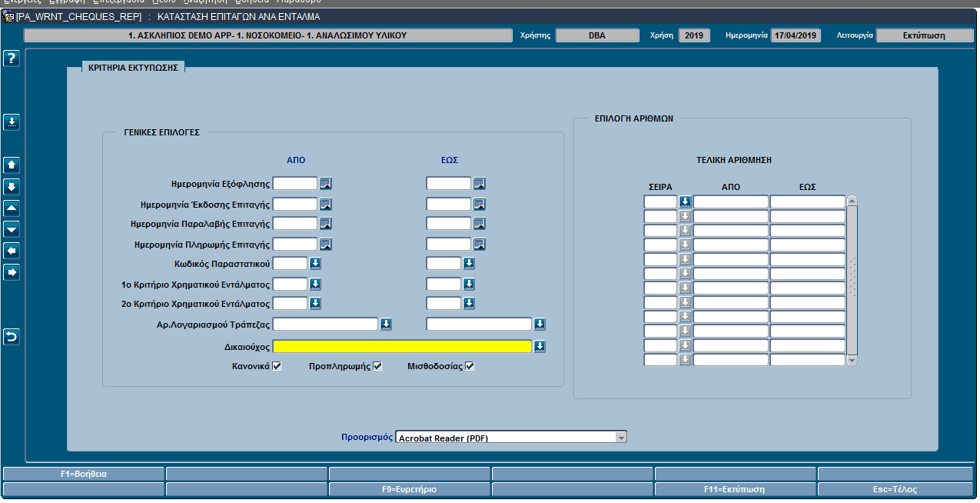Open help with the question mark icon
The height and width of the screenshot is (503, 980).
(x=12, y=59)
